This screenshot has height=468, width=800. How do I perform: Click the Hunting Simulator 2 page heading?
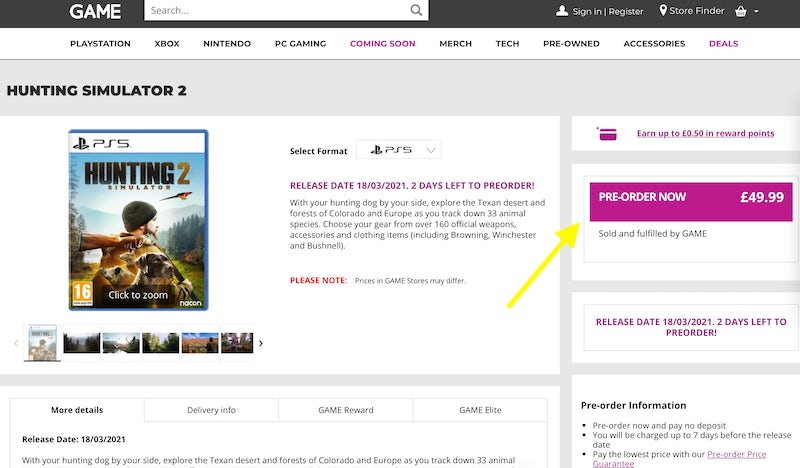pos(96,91)
